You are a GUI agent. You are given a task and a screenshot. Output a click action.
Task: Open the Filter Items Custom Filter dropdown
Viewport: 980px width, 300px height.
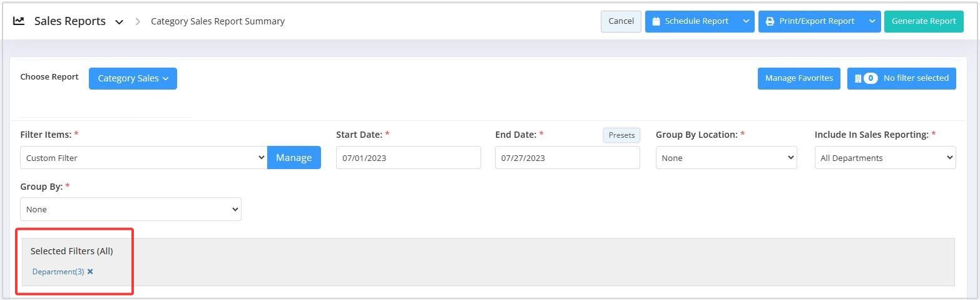(143, 158)
